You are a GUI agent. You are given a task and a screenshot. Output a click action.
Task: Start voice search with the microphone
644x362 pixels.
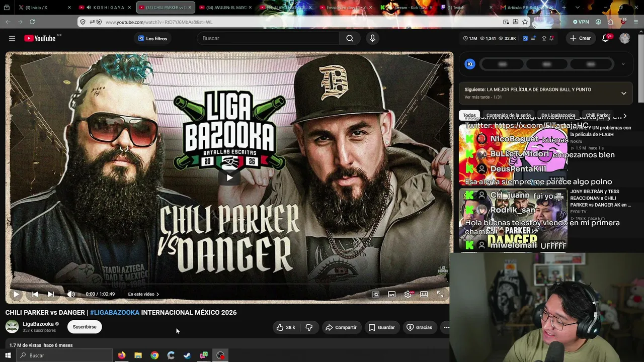click(372, 38)
